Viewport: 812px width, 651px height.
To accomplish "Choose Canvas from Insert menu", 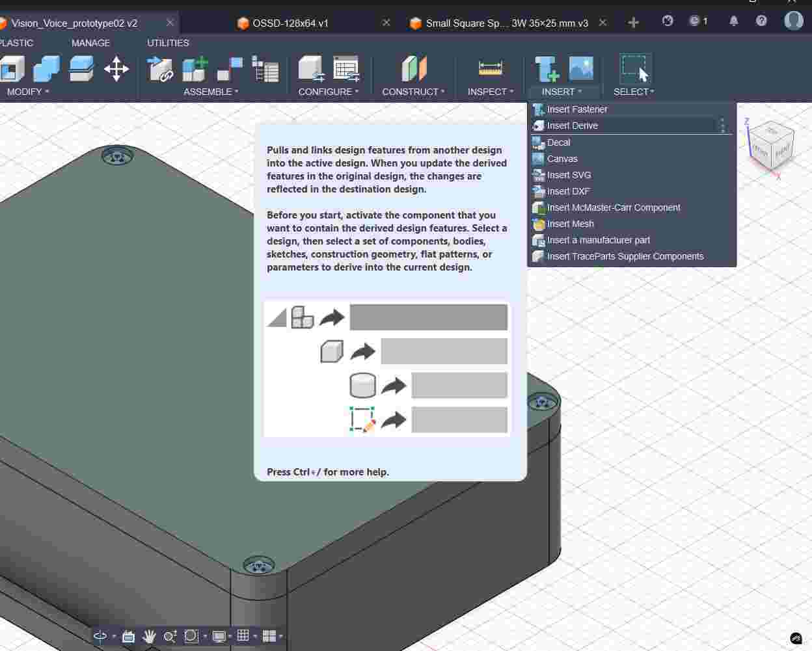I will click(x=631, y=159).
